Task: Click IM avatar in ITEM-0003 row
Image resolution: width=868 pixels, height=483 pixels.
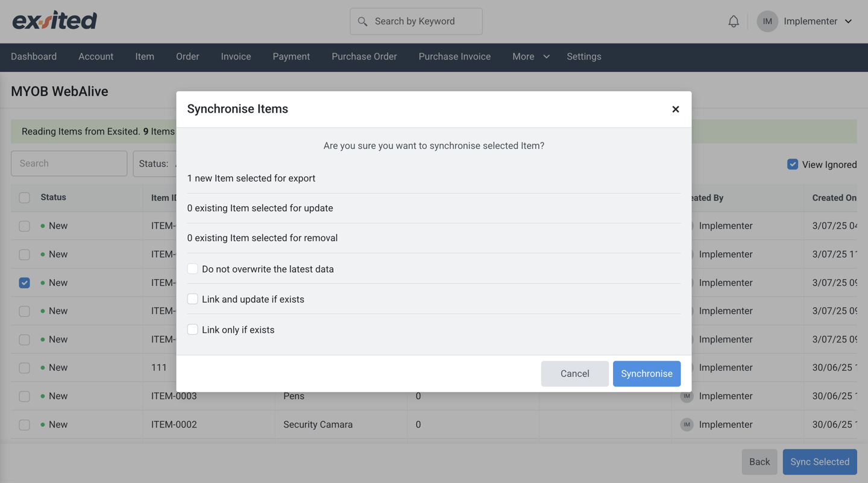Action: [687, 396]
